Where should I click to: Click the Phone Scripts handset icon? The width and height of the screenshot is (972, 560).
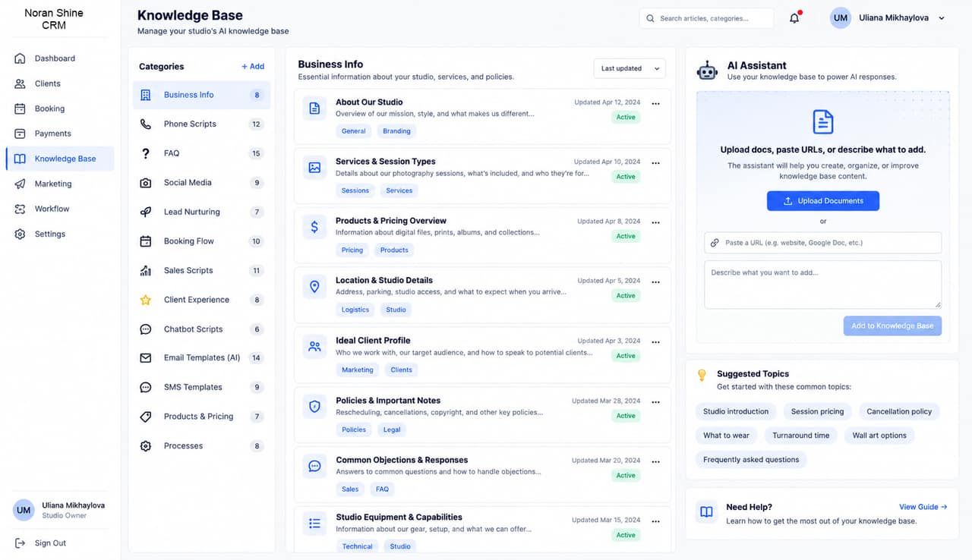[146, 124]
